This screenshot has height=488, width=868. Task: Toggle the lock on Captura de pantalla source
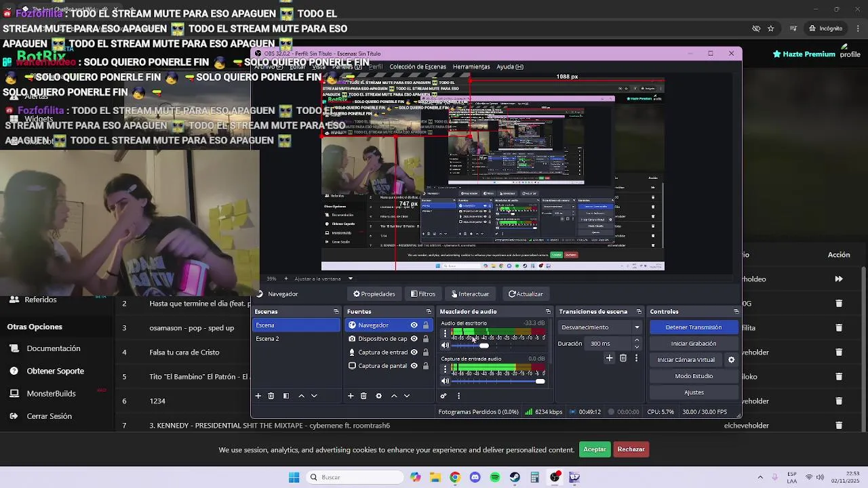click(x=426, y=366)
